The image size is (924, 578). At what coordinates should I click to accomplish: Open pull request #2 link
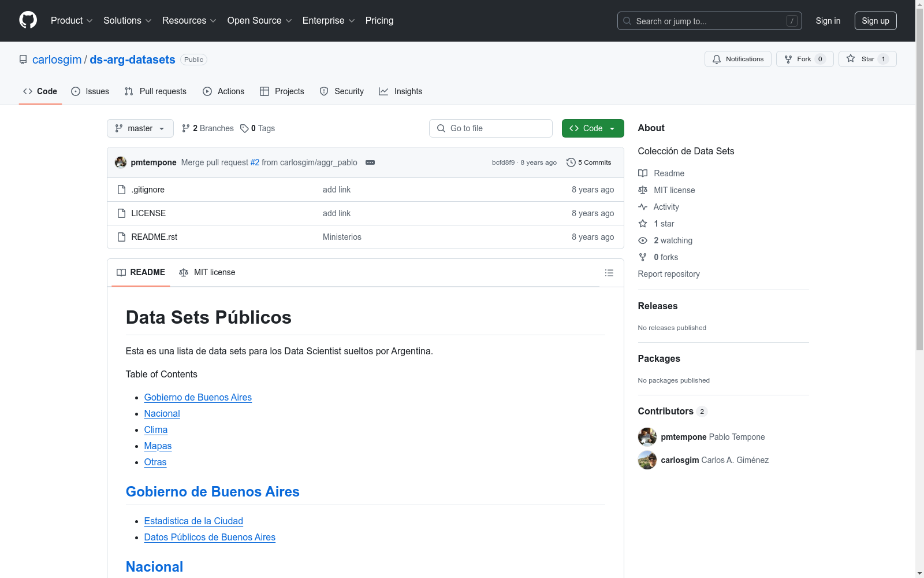pos(255,162)
